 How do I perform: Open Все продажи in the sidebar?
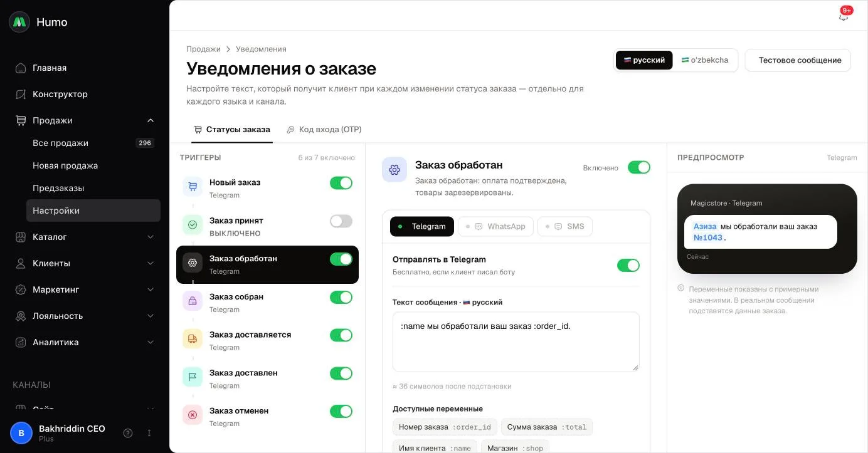click(x=93, y=143)
